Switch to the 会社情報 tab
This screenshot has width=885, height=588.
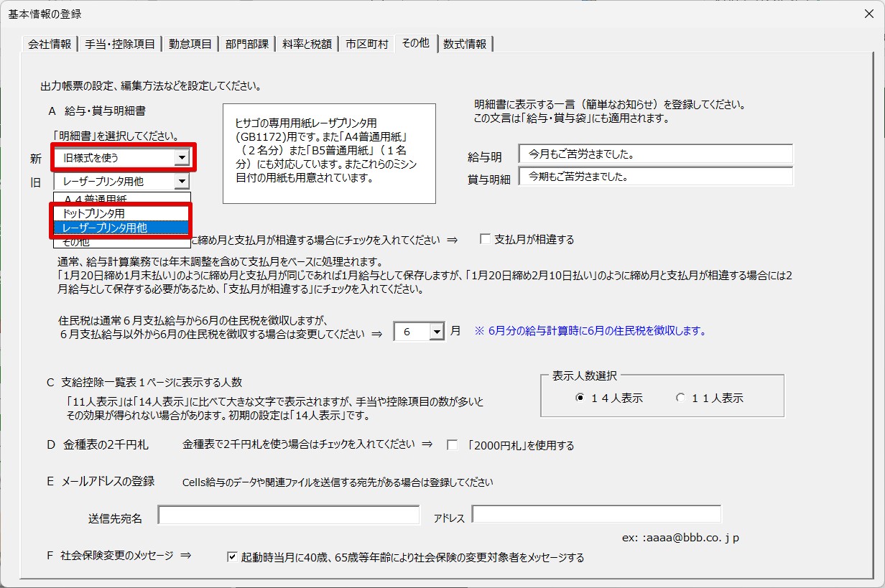tap(49, 44)
